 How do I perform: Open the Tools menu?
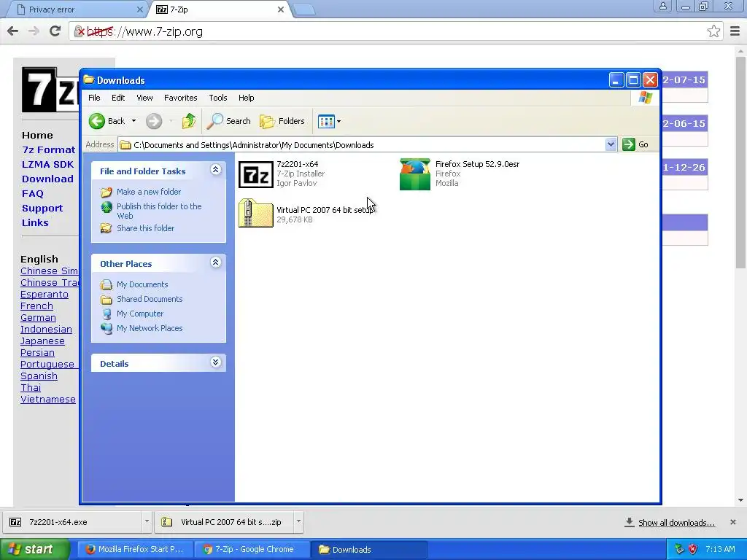pyautogui.click(x=217, y=98)
